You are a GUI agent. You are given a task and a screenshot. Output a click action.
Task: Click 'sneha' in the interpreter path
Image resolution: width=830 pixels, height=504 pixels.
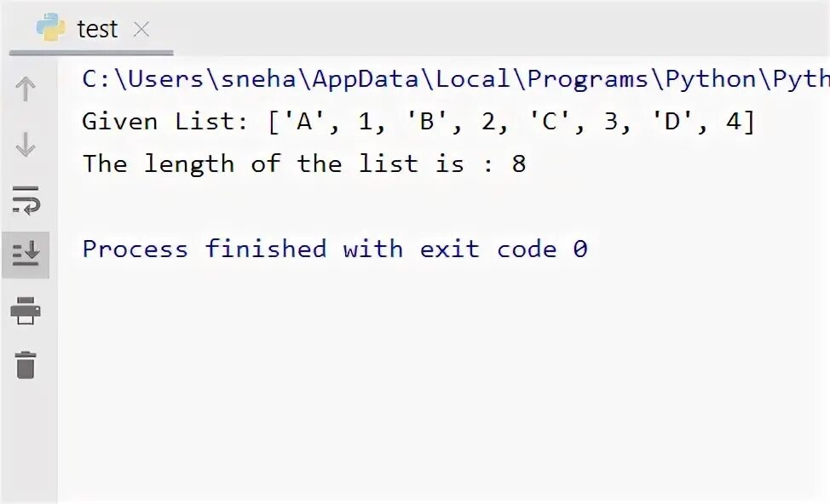[x=258, y=79]
